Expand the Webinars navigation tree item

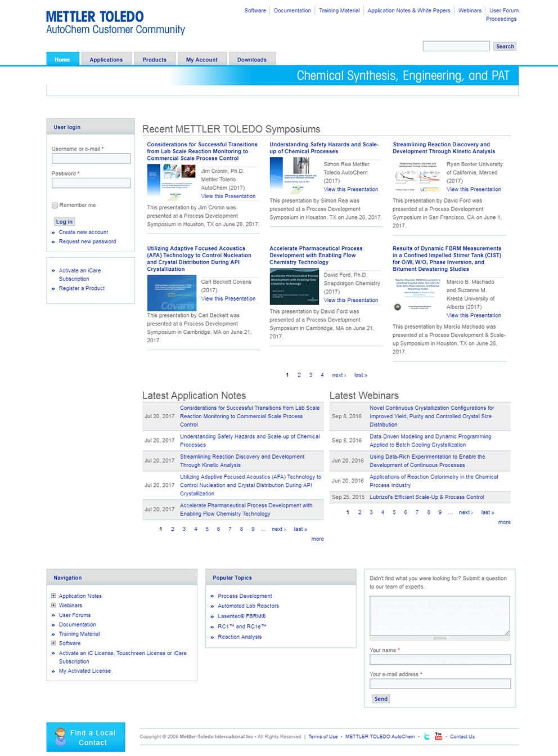pos(53,605)
